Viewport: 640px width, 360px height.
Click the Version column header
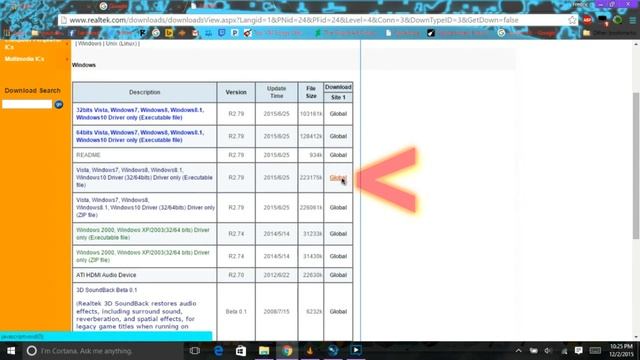click(x=236, y=92)
